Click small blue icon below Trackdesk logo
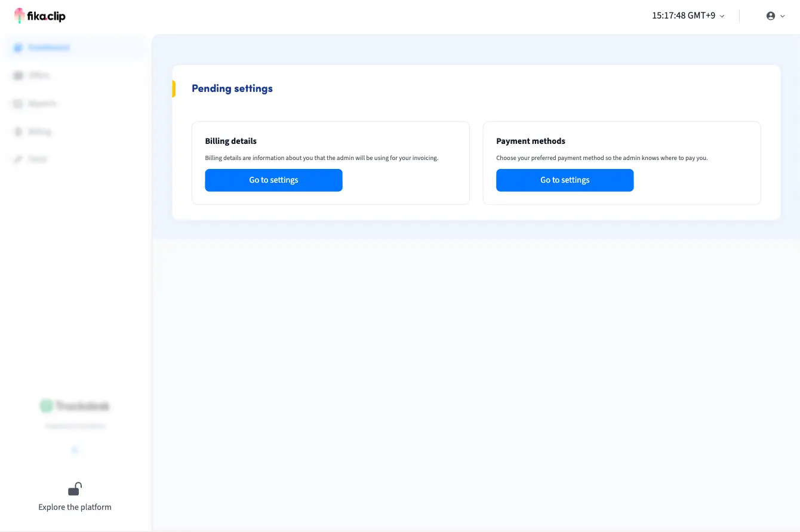 (x=75, y=450)
